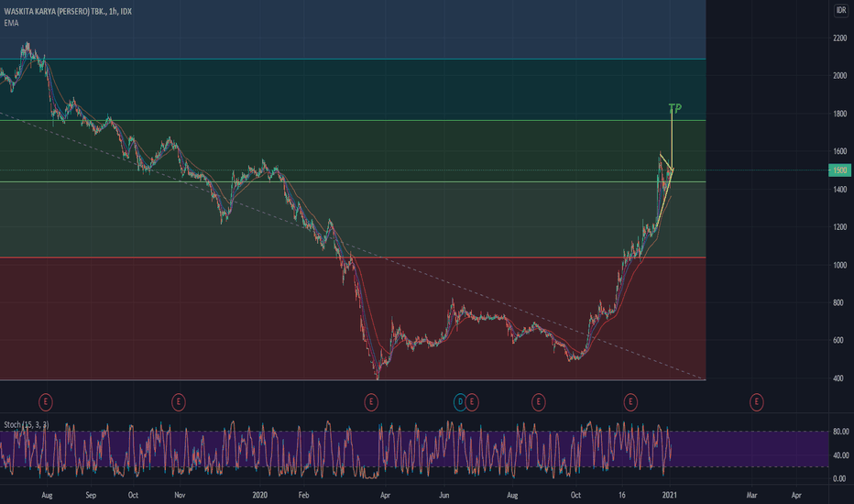854x504 pixels.
Task: Open the IDR currency selector
Action: pos(841,10)
